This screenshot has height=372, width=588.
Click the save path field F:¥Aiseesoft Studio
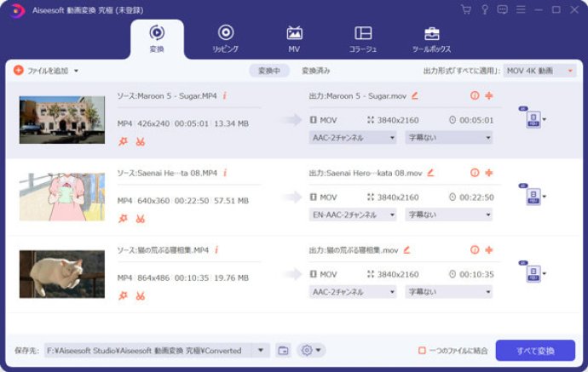[148, 351]
